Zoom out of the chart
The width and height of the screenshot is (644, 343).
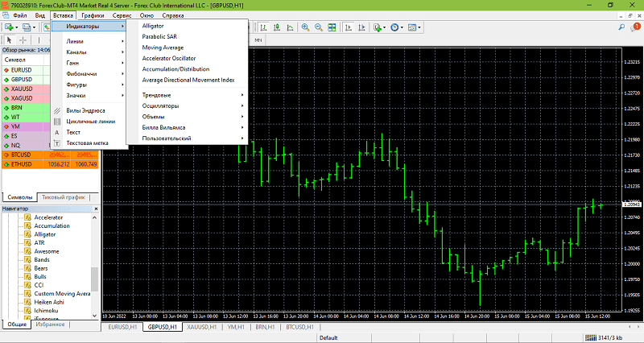[x=318, y=27]
